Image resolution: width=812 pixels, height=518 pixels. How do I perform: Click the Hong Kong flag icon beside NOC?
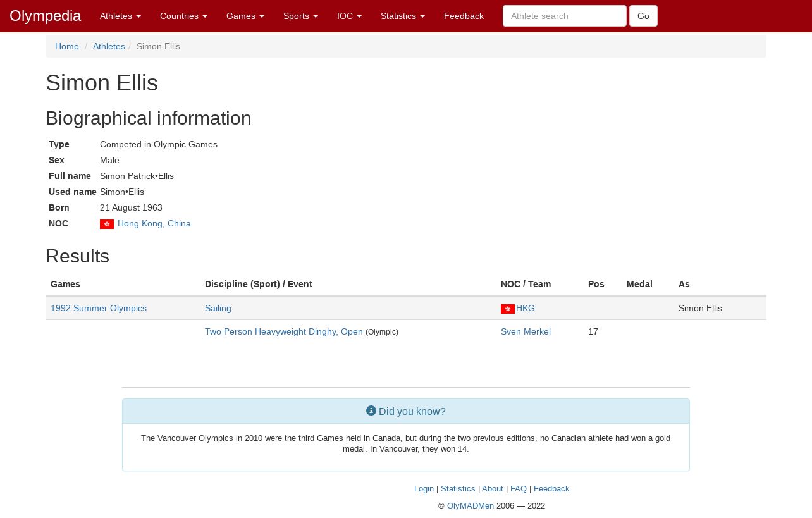tap(107, 224)
